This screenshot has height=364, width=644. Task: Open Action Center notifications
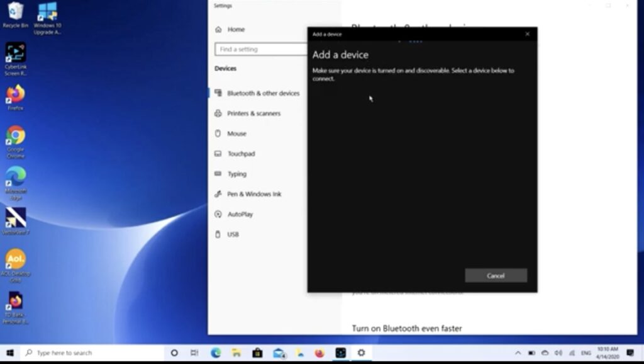pos(630,353)
